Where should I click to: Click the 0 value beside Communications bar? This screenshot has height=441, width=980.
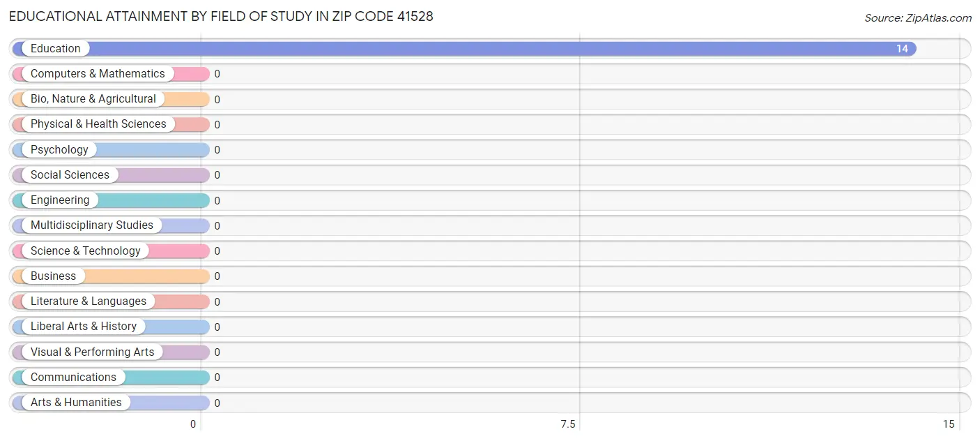coord(217,378)
